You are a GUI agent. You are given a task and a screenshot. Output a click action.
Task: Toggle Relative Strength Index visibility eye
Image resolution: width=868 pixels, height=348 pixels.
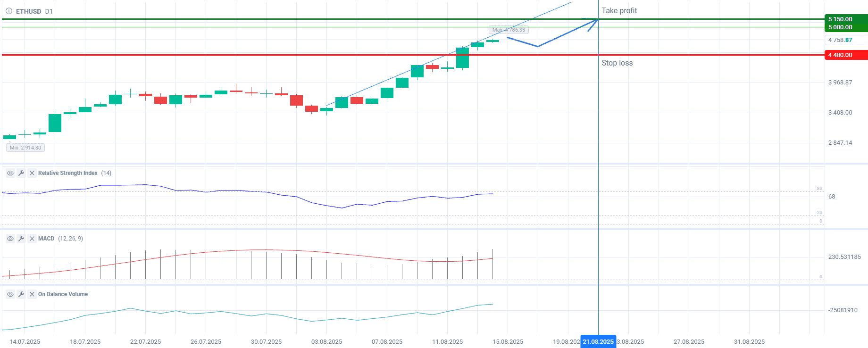click(x=10, y=173)
